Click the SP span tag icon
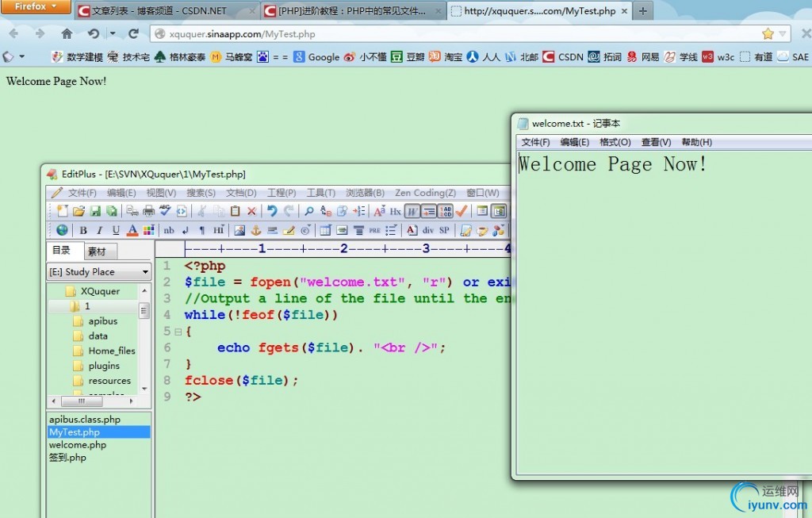This screenshot has height=518, width=812. coord(444,231)
